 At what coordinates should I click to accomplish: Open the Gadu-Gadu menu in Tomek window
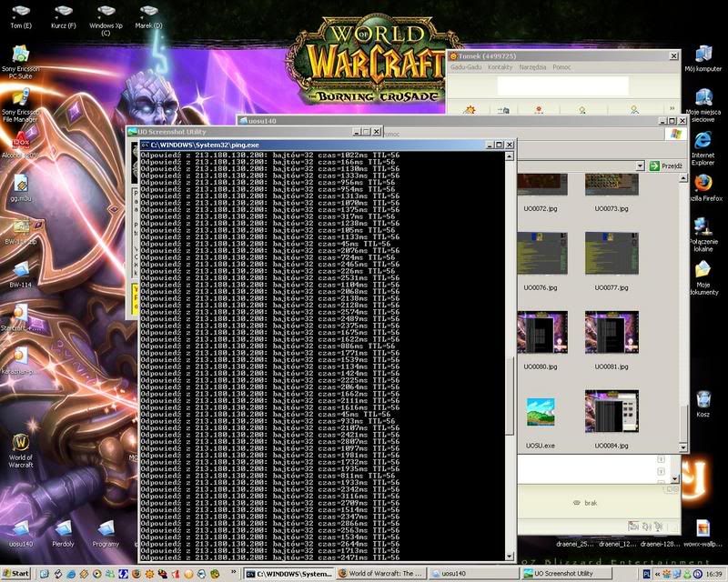pyautogui.click(x=466, y=67)
